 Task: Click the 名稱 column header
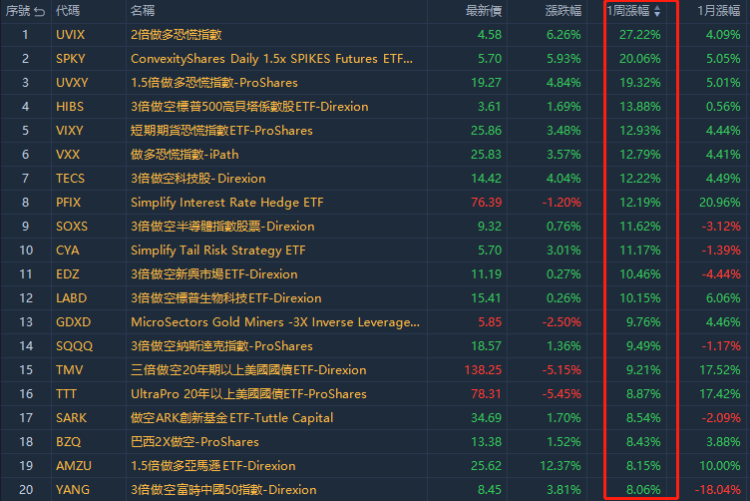click(x=143, y=11)
